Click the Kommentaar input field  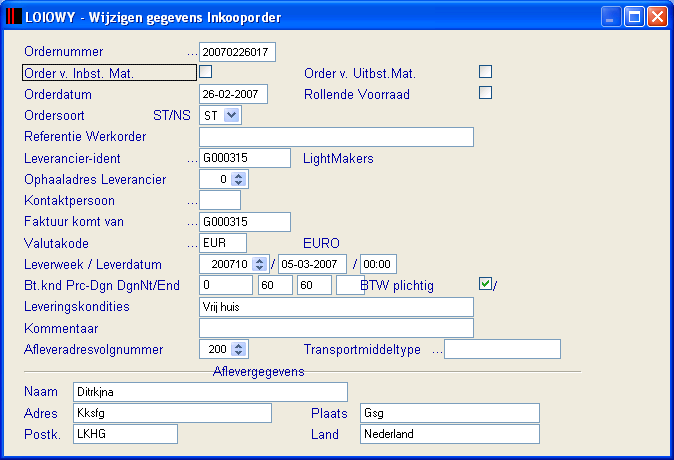pyautogui.click(x=336, y=328)
